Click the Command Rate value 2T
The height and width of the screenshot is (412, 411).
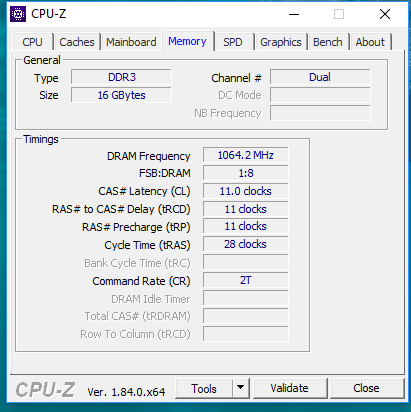point(246,280)
